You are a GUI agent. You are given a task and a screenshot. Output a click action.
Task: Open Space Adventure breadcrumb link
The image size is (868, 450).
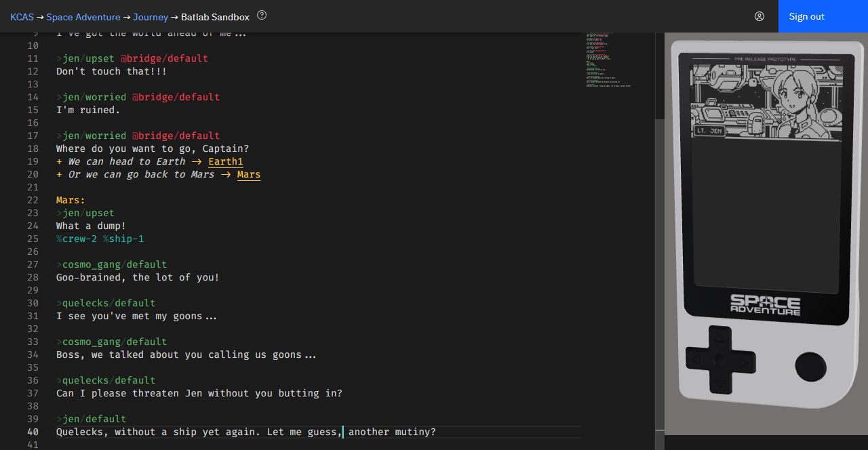click(x=83, y=17)
